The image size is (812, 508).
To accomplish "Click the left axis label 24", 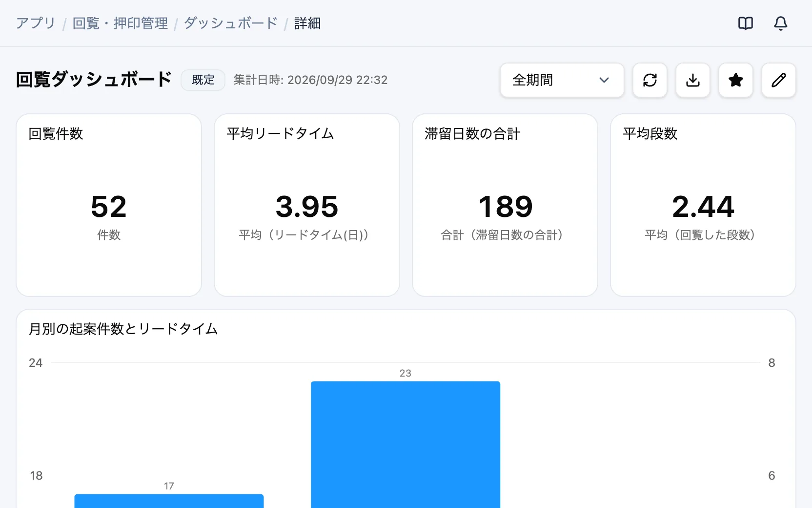I will [x=36, y=362].
